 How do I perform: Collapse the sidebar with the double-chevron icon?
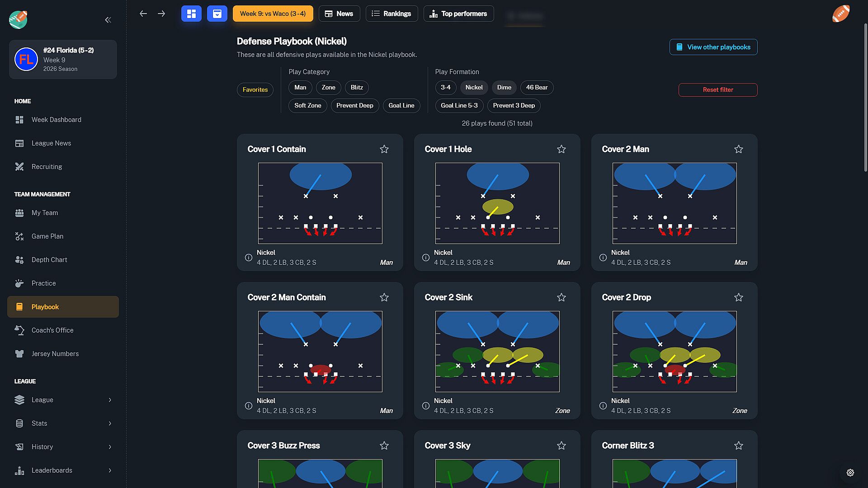pos(108,20)
